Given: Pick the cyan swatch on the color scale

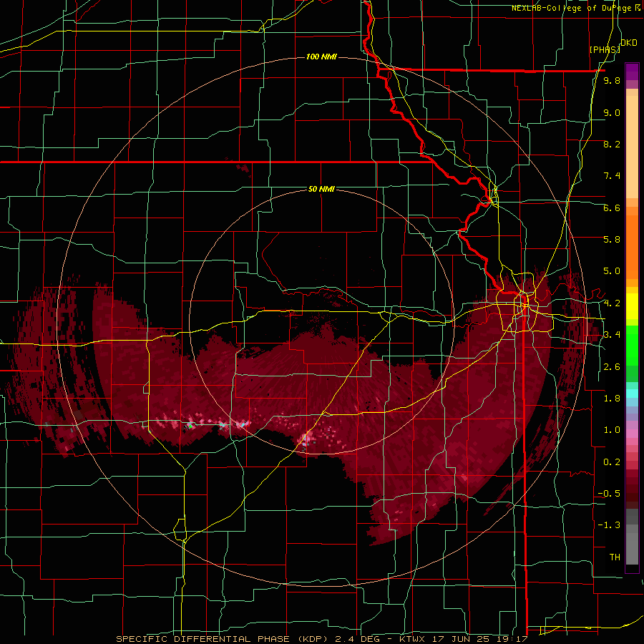Looking at the screenshot, I should pos(632,394).
